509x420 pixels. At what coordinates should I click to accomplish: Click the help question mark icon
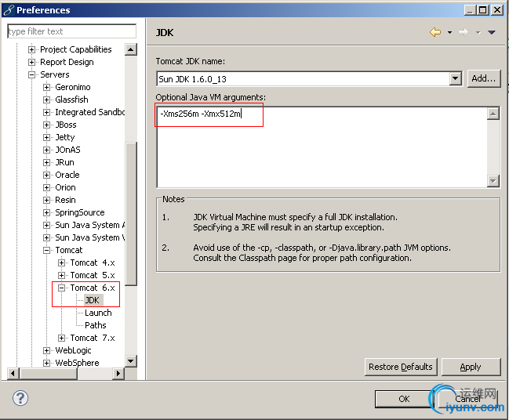(x=20, y=398)
